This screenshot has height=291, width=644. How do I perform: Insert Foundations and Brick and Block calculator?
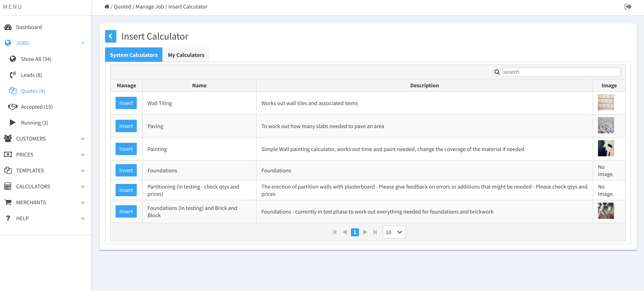(x=126, y=212)
